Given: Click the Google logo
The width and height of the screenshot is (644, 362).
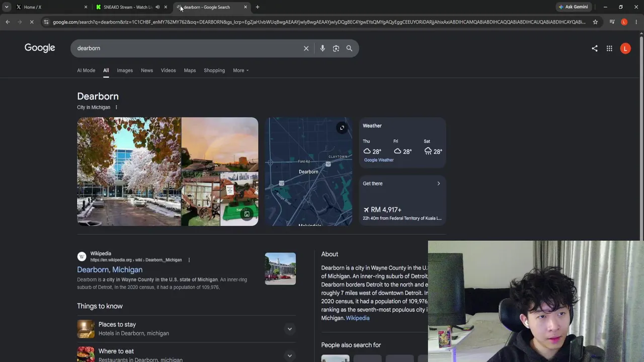Looking at the screenshot, I should pyautogui.click(x=40, y=48).
